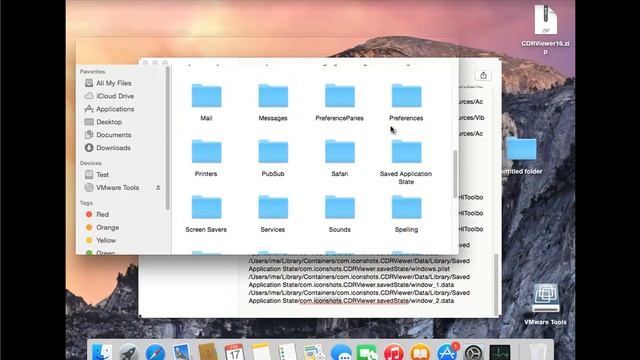Open the Mail folder
Image resolution: width=640 pixels, height=360 pixels.
click(x=207, y=96)
